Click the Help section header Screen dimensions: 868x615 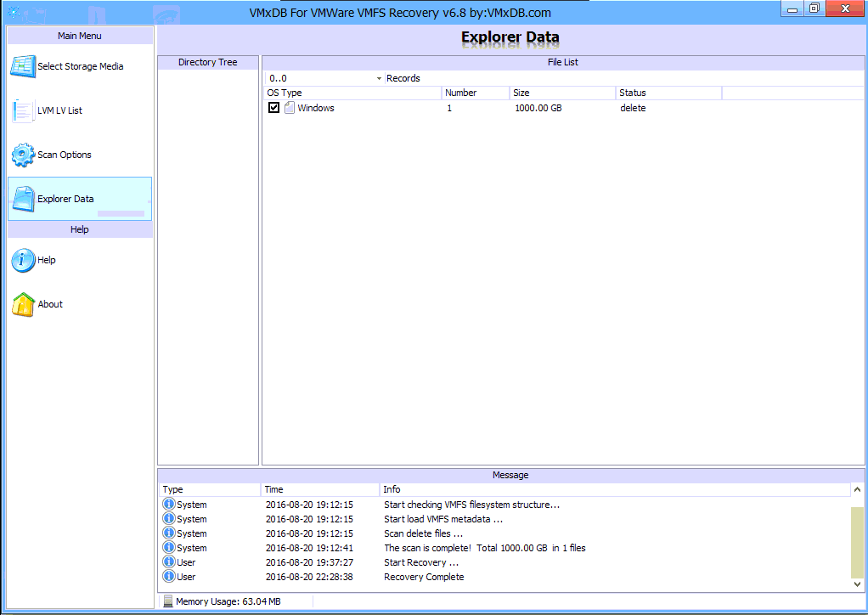tap(80, 229)
